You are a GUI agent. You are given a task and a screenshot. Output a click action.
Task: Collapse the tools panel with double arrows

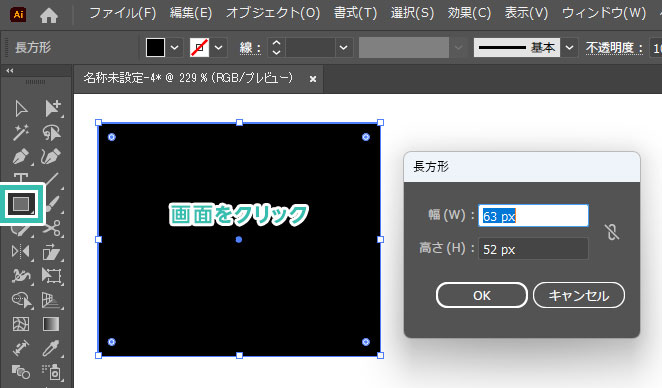pyautogui.click(x=10, y=71)
